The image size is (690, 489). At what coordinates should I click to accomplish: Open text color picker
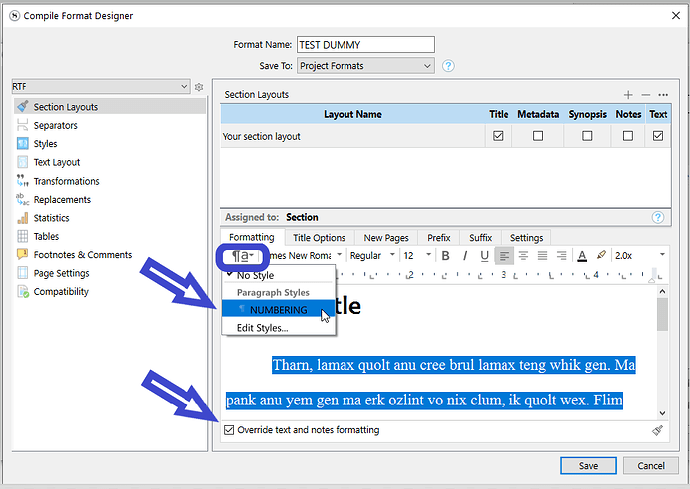(582, 256)
